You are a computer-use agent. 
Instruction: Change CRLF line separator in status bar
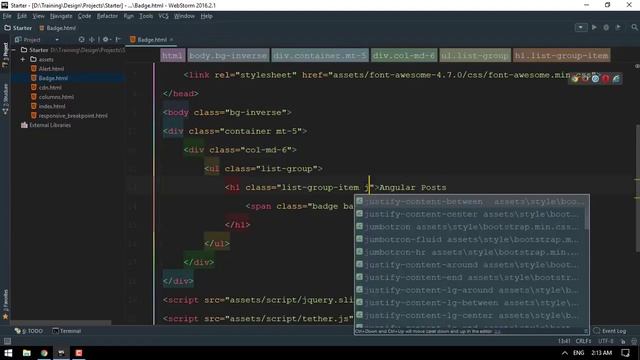tap(583, 341)
